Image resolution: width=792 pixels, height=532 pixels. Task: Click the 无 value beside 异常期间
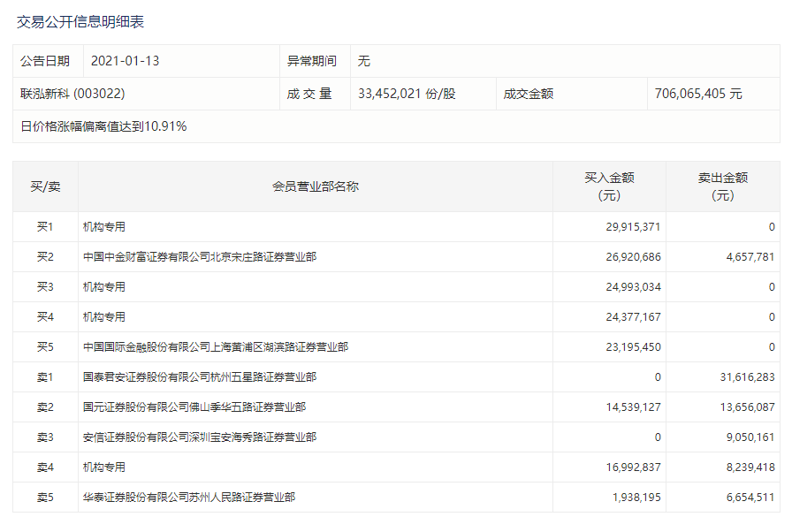coord(363,61)
